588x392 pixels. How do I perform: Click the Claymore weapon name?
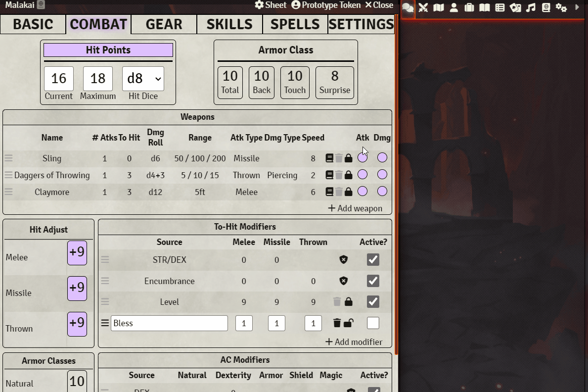(x=52, y=192)
